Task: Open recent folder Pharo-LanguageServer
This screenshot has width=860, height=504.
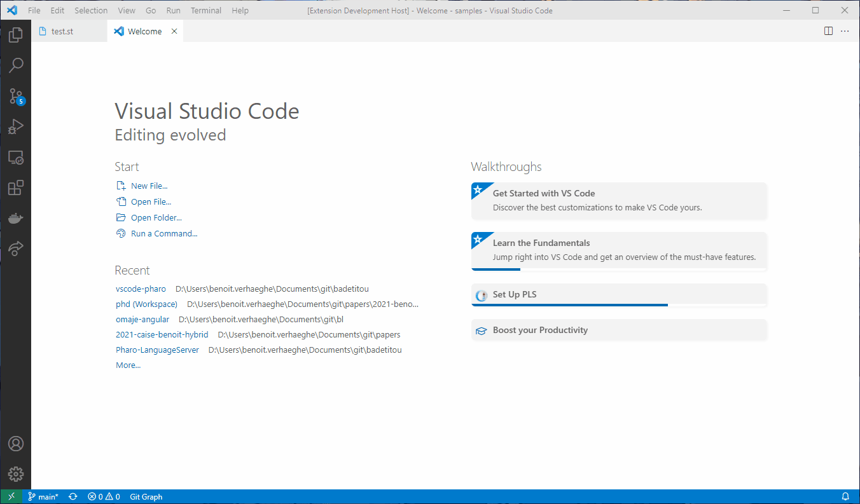Action: [157, 350]
